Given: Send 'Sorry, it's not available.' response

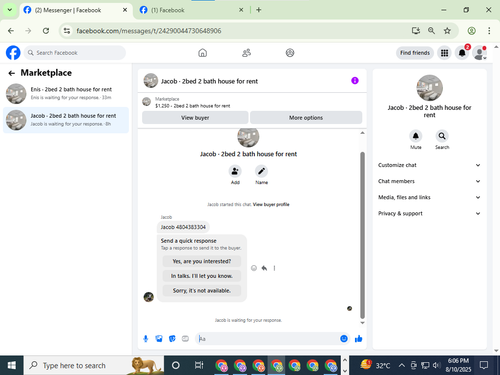Looking at the screenshot, I should [202, 291].
